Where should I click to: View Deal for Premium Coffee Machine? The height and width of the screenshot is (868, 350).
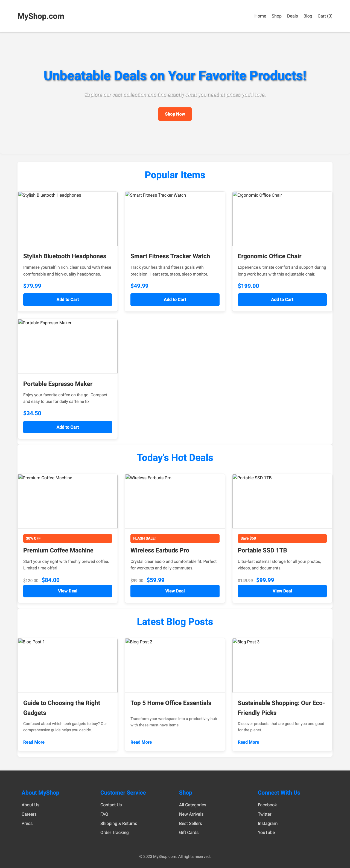click(x=67, y=591)
